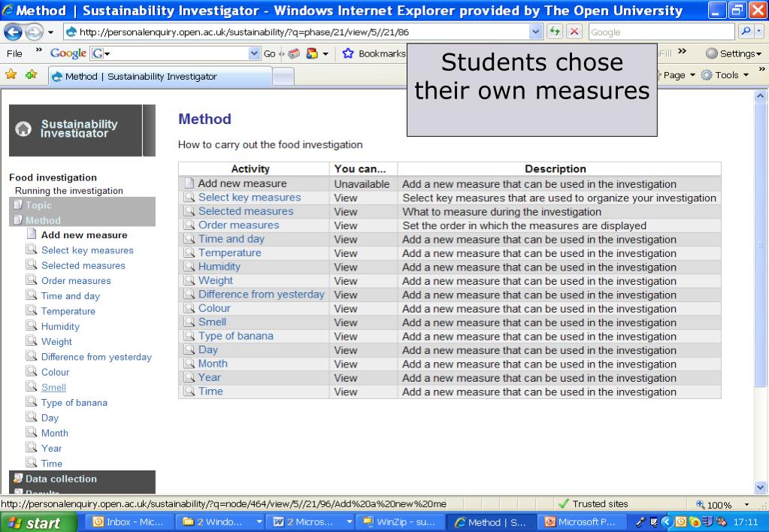Switch to the 'Inbox - Mic...' taskbar button
The image size is (769, 532).
pos(129,523)
